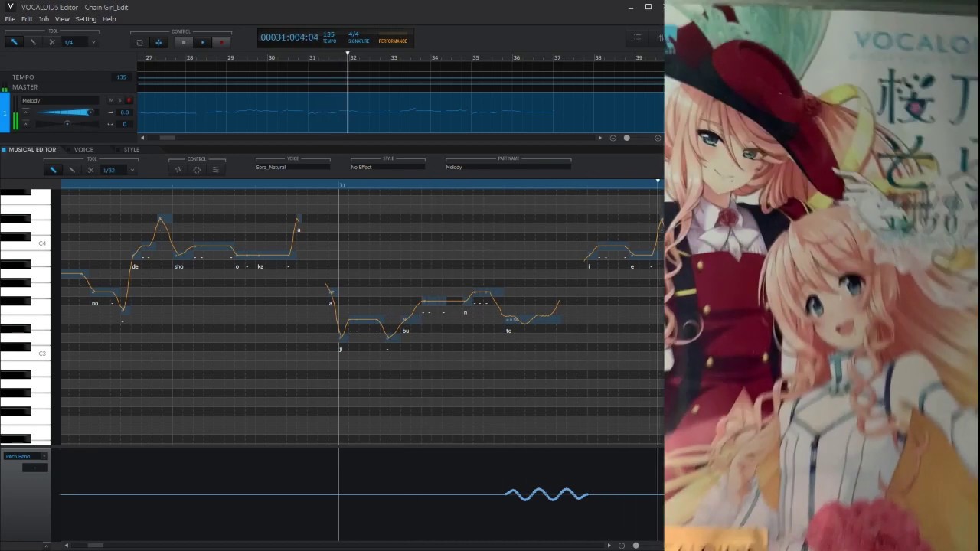The width and height of the screenshot is (980, 551).
Task: Open the File menu
Action: [10, 19]
